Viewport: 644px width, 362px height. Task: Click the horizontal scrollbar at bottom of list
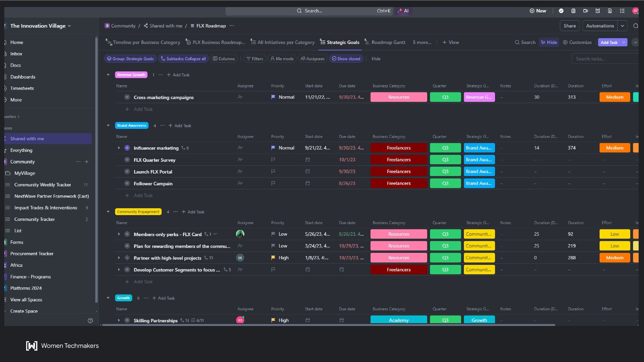click(x=329, y=325)
